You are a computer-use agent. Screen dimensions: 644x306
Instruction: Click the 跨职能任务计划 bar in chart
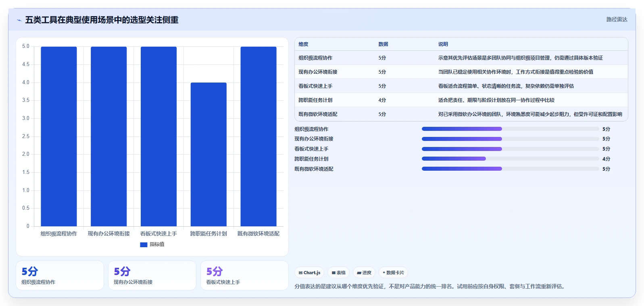[208, 154]
